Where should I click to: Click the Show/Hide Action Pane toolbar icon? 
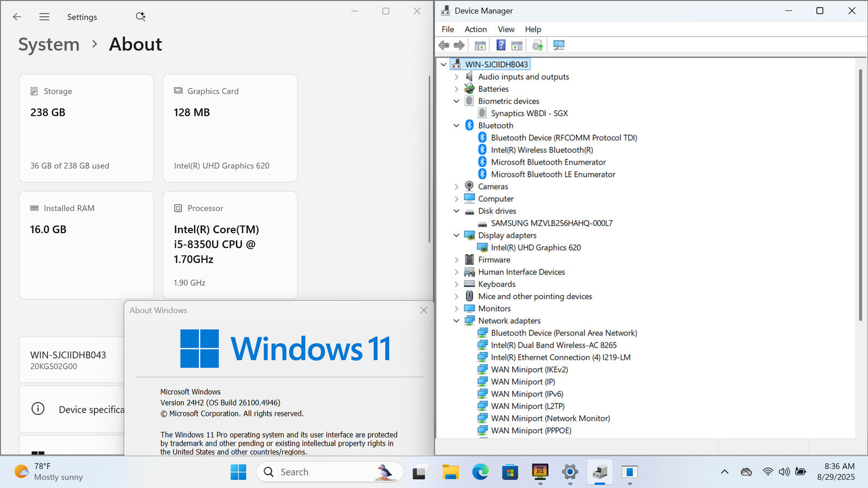(517, 46)
